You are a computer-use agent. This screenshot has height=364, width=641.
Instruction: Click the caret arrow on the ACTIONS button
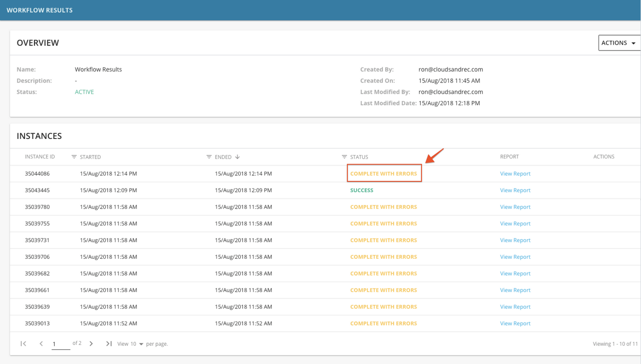tap(633, 42)
